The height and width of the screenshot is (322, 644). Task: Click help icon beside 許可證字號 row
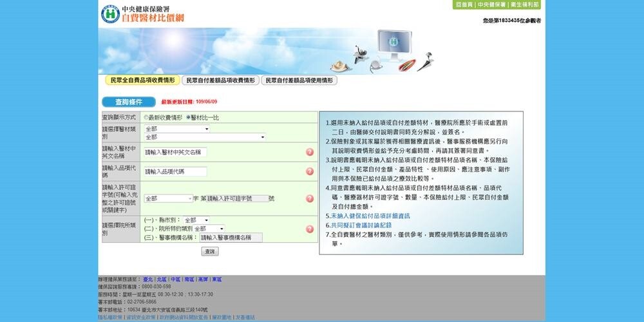[310, 198]
